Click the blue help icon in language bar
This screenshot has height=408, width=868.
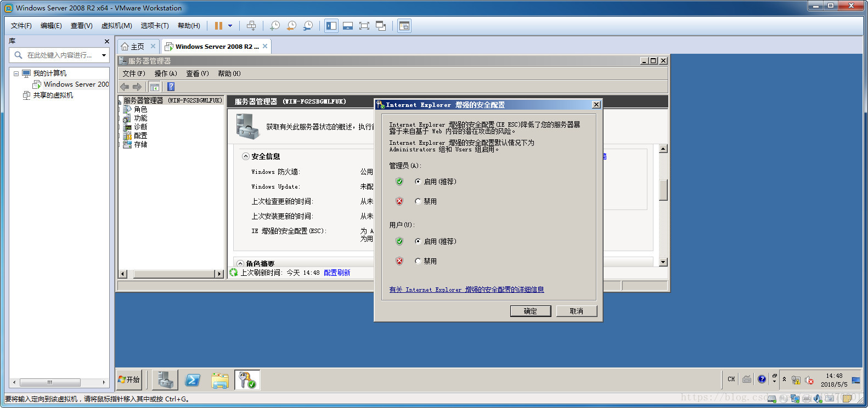point(762,379)
